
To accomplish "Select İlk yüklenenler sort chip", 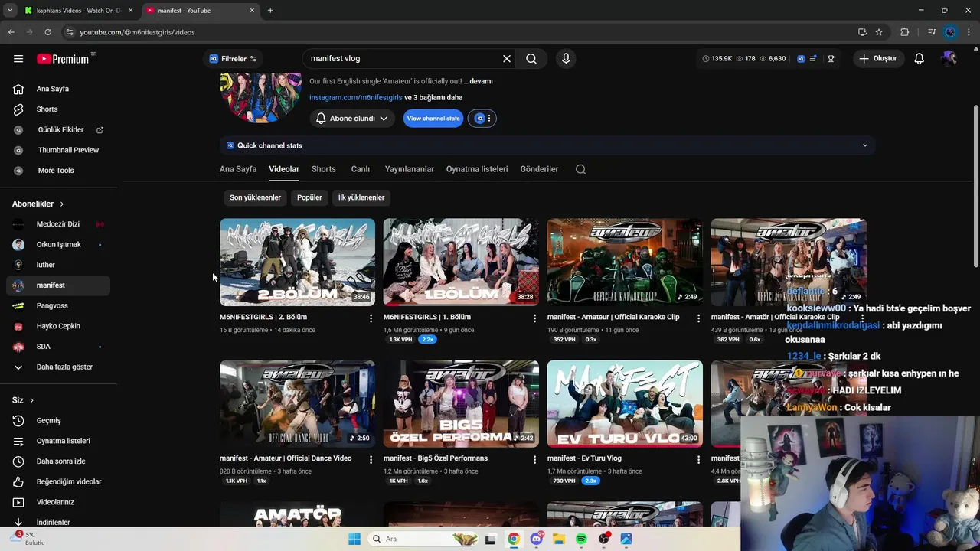I will pyautogui.click(x=361, y=197).
